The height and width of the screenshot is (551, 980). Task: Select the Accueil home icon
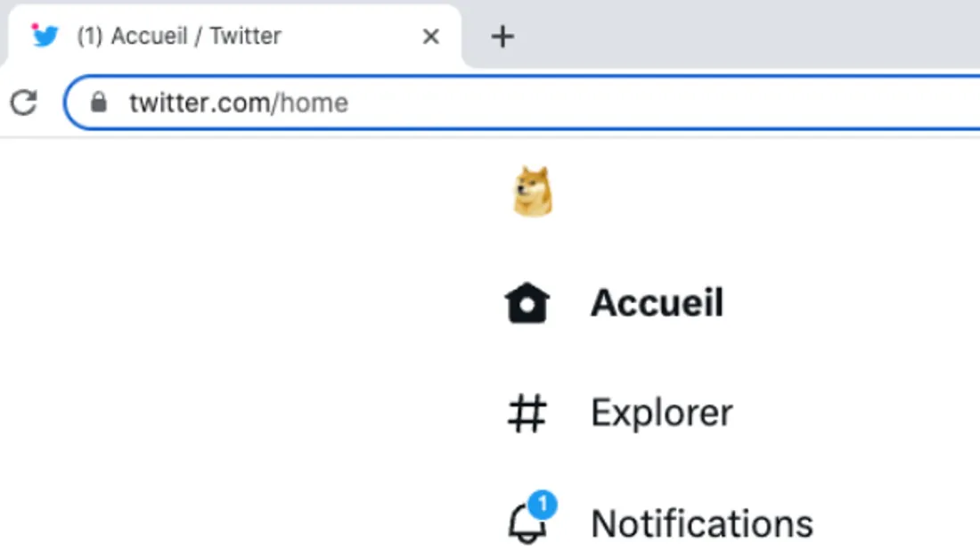pos(527,302)
